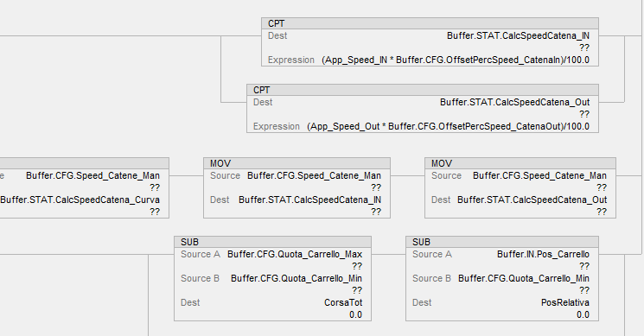This screenshot has width=644, height=336.
Task: Click Source B Quota_Carrello_Min in left SUB
Action: 296,279
